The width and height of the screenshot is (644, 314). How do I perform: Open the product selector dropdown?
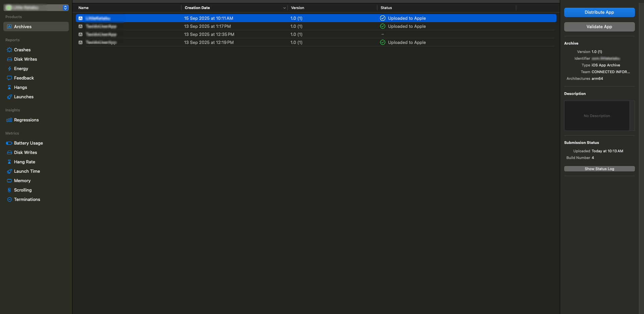tap(65, 8)
